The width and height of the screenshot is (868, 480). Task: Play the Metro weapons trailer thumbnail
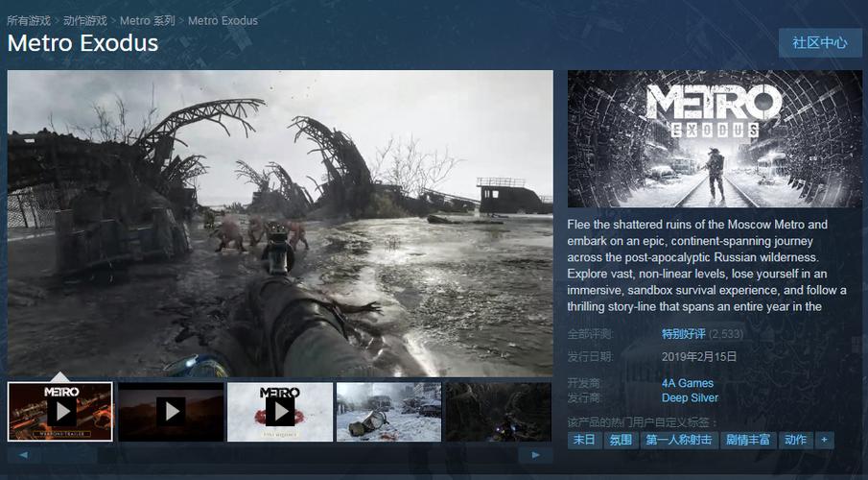(x=60, y=412)
